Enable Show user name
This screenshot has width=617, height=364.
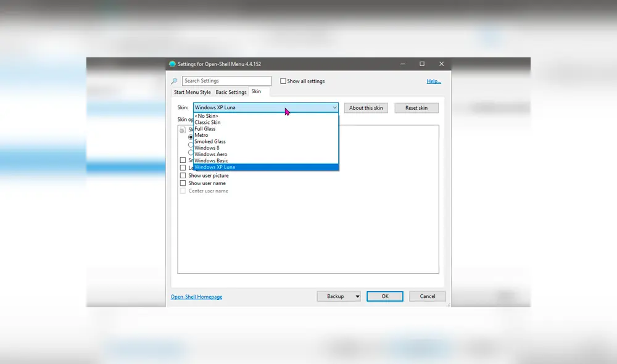(x=183, y=183)
